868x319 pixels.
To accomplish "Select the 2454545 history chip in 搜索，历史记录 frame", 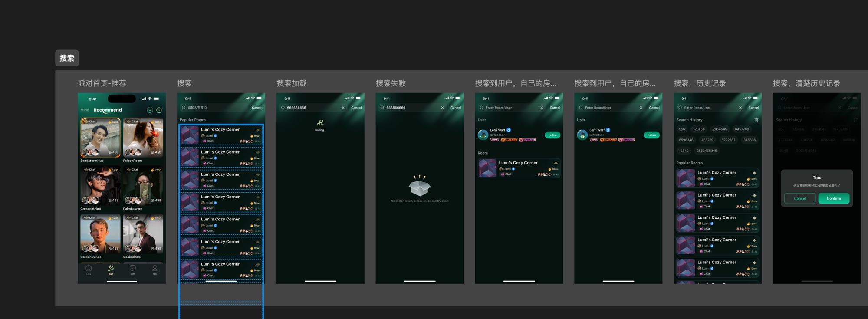I will click(x=720, y=129).
